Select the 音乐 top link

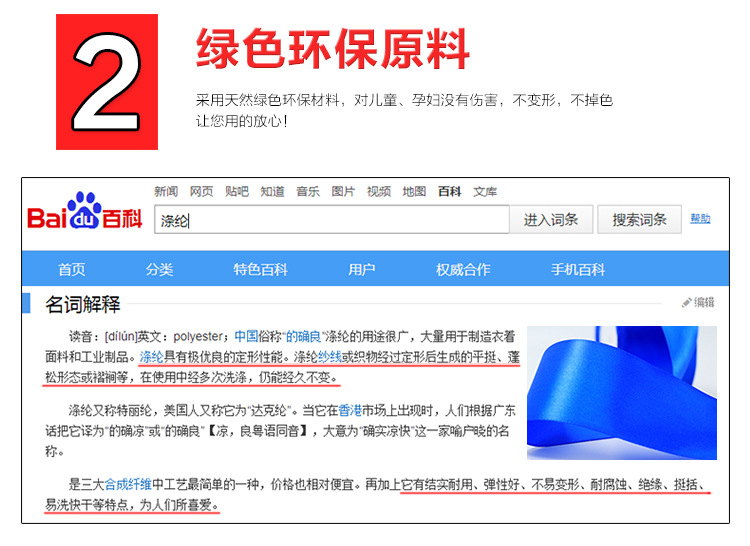pyautogui.click(x=308, y=192)
